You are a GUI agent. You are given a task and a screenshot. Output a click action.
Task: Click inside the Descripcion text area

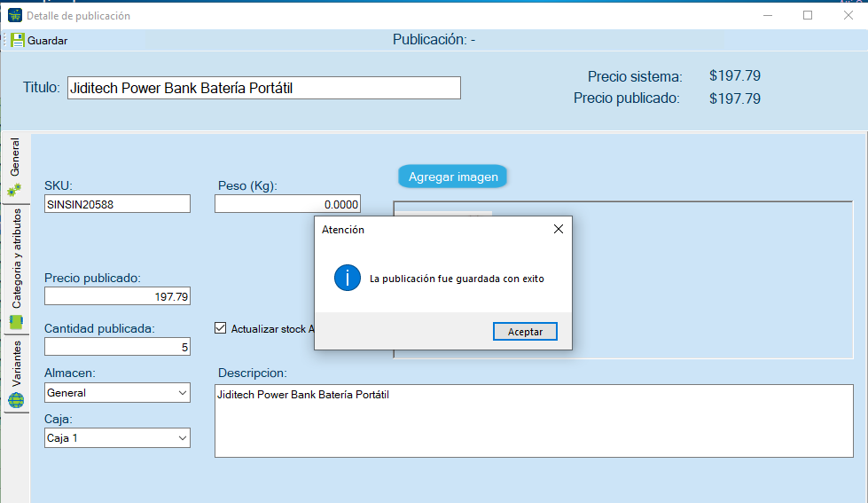534,421
